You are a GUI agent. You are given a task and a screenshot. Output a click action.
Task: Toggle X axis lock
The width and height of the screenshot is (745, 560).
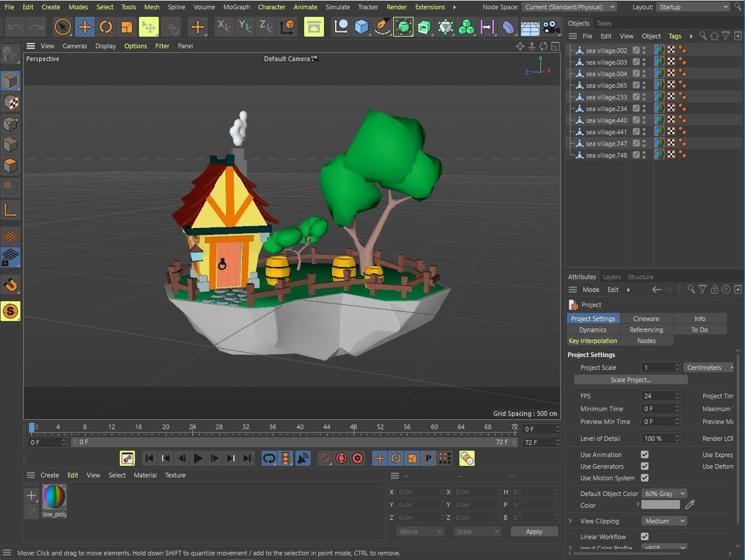[224, 27]
